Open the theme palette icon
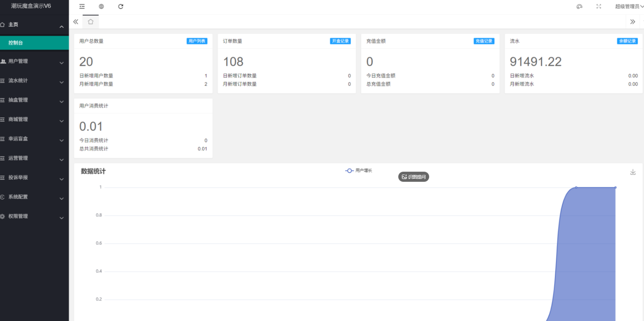Image resolution: width=644 pixels, height=321 pixels. pos(579,7)
